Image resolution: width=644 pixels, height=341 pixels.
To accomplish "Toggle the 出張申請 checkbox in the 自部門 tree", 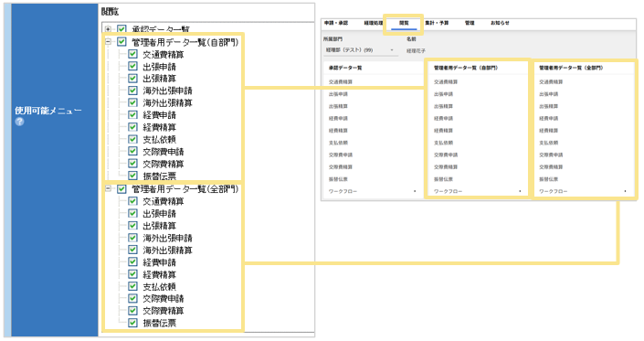I will [x=132, y=66].
